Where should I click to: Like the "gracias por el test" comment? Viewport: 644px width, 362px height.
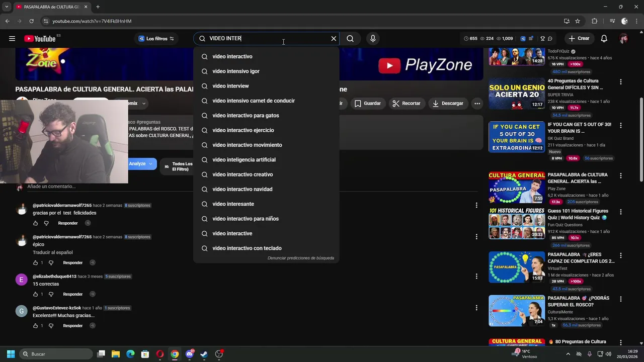tap(35, 223)
